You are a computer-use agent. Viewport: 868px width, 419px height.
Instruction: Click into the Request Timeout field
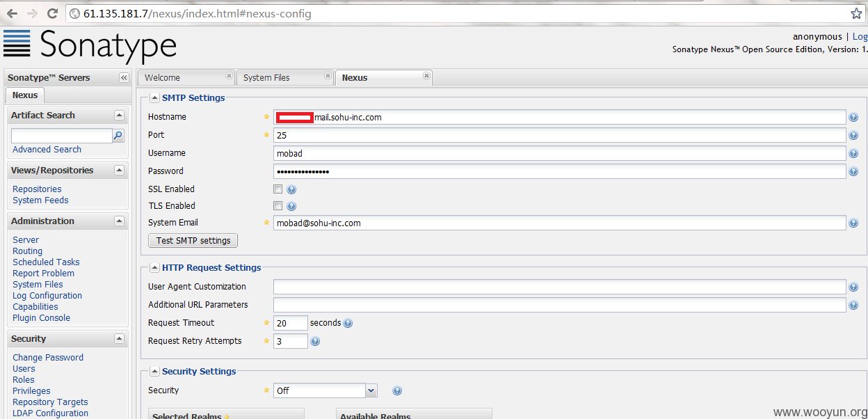[x=291, y=323]
